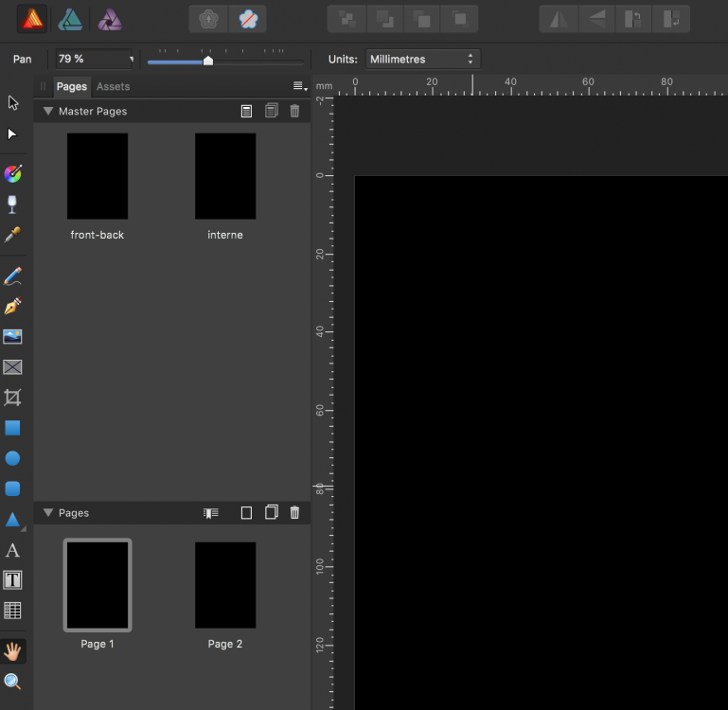Pick the Colour Picker eyedropper tool

point(12,235)
